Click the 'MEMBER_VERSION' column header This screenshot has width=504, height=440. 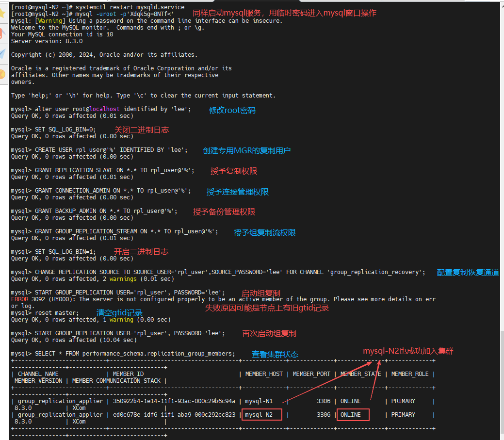pos(38,381)
